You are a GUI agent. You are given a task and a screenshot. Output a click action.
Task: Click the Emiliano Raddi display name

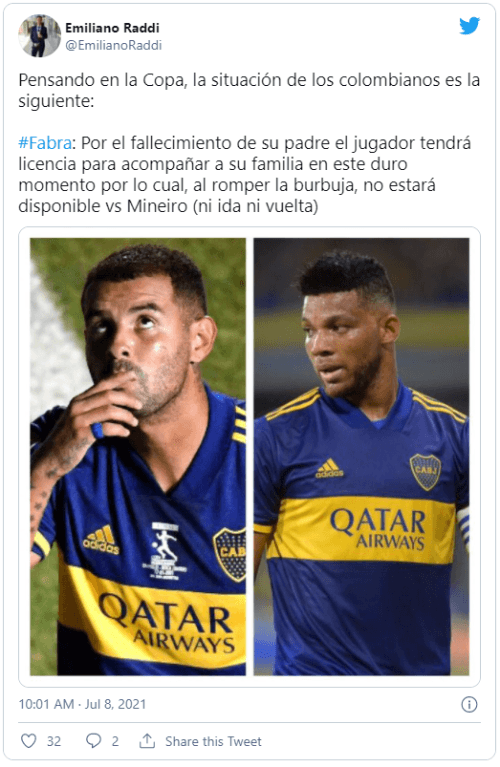(x=113, y=28)
